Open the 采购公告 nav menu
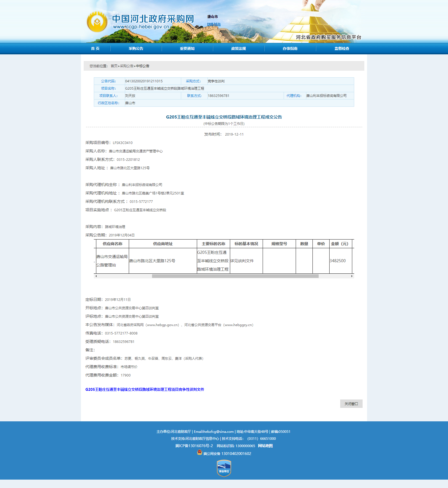 tap(136, 48)
